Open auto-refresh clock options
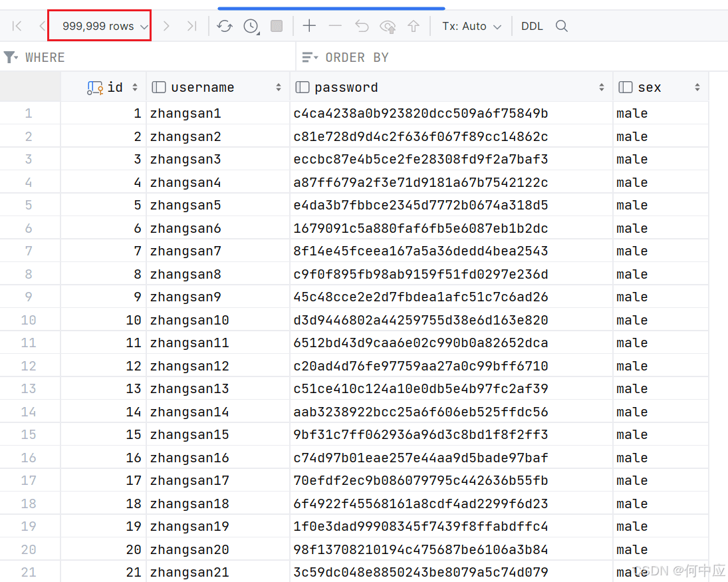This screenshot has width=728, height=582. point(251,26)
